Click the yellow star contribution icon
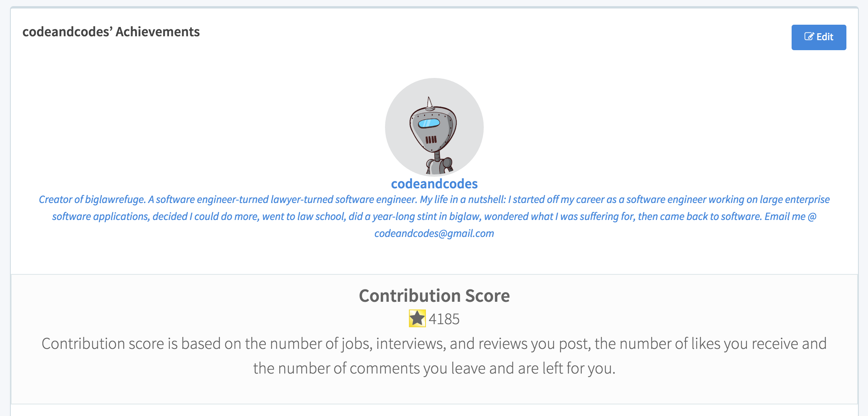 (x=417, y=319)
